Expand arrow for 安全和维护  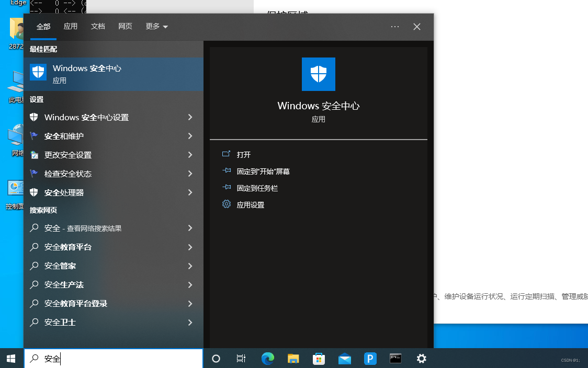190,136
